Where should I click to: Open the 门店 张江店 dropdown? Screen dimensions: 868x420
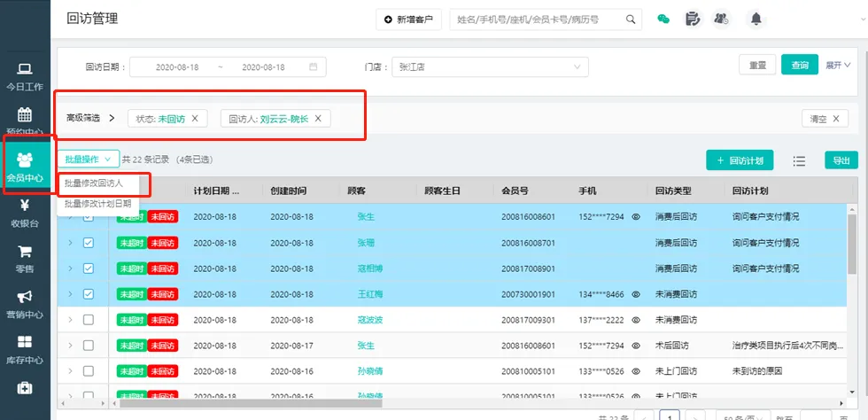pos(490,66)
